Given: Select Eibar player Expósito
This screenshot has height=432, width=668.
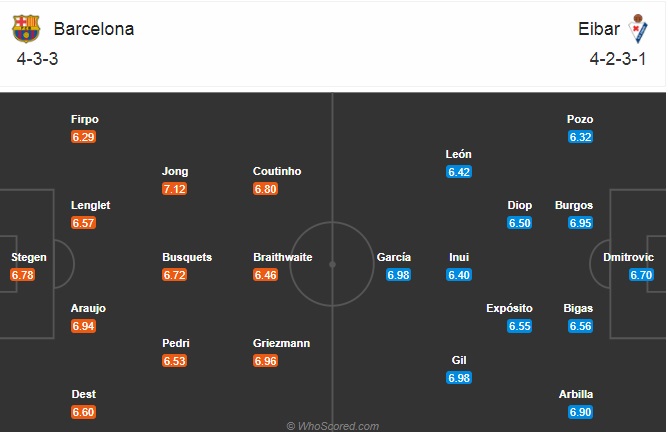Looking at the screenshot, I should pos(510,308).
